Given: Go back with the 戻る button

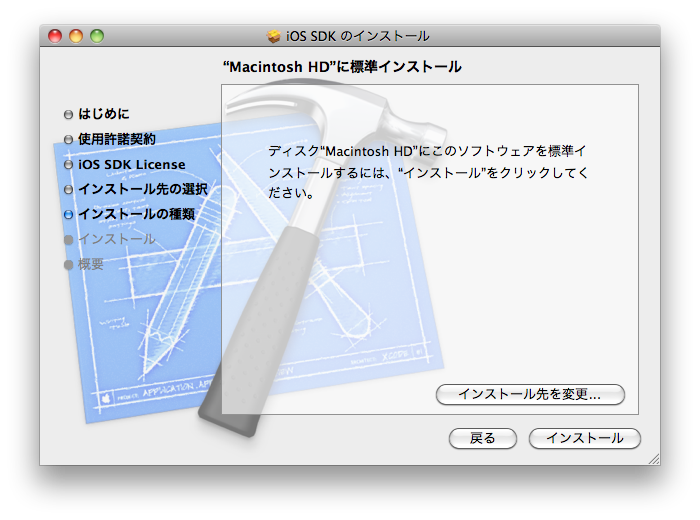Looking at the screenshot, I should pos(482,438).
